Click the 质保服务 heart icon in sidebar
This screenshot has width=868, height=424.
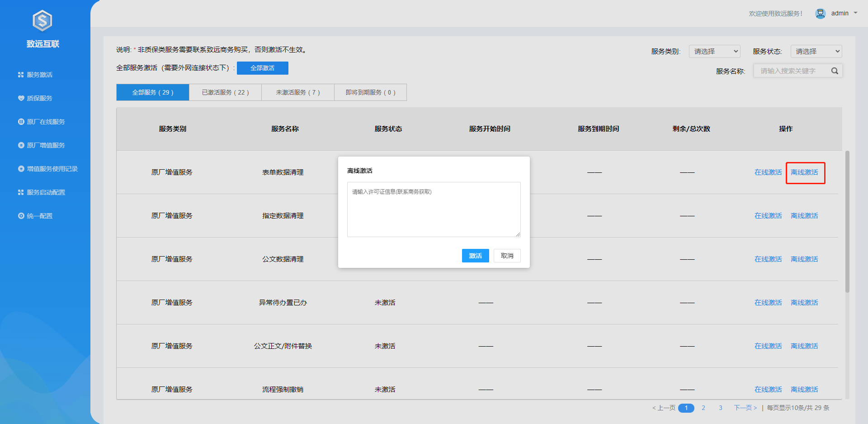pos(21,98)
